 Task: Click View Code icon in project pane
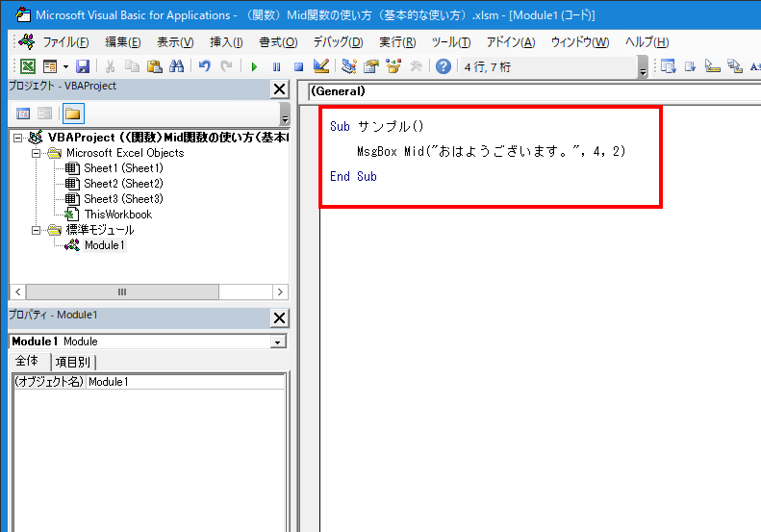(23, 114)
